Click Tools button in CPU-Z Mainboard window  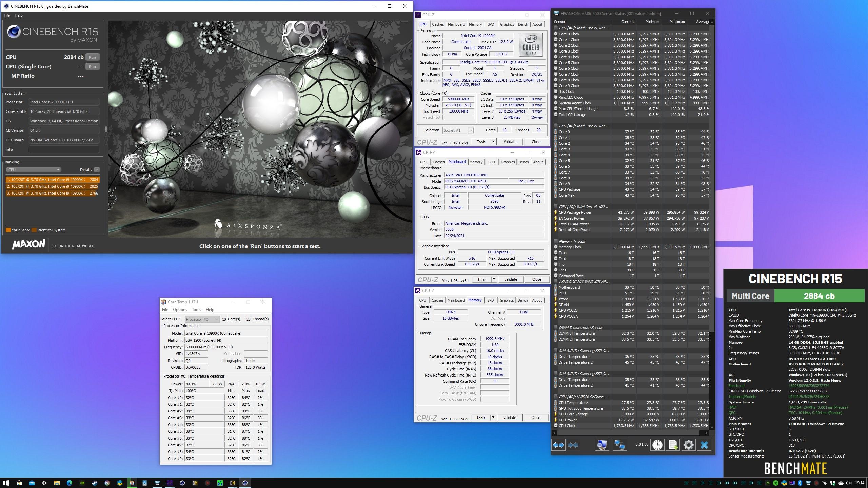(482, 279)
